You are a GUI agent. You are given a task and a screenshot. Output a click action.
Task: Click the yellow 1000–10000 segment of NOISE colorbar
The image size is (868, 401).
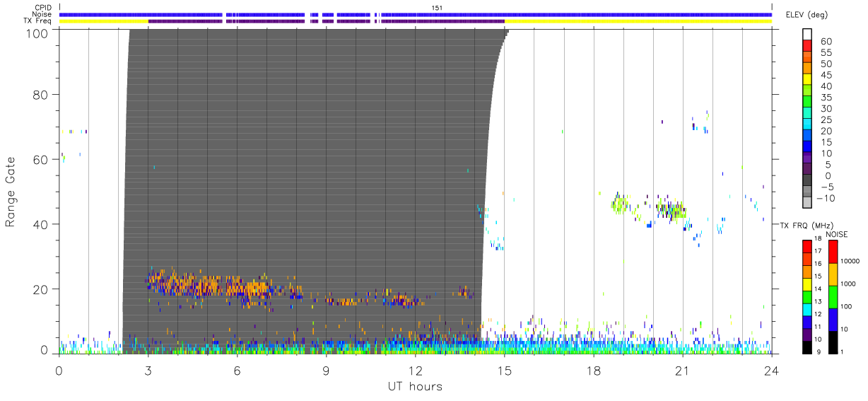click(833, 274)
